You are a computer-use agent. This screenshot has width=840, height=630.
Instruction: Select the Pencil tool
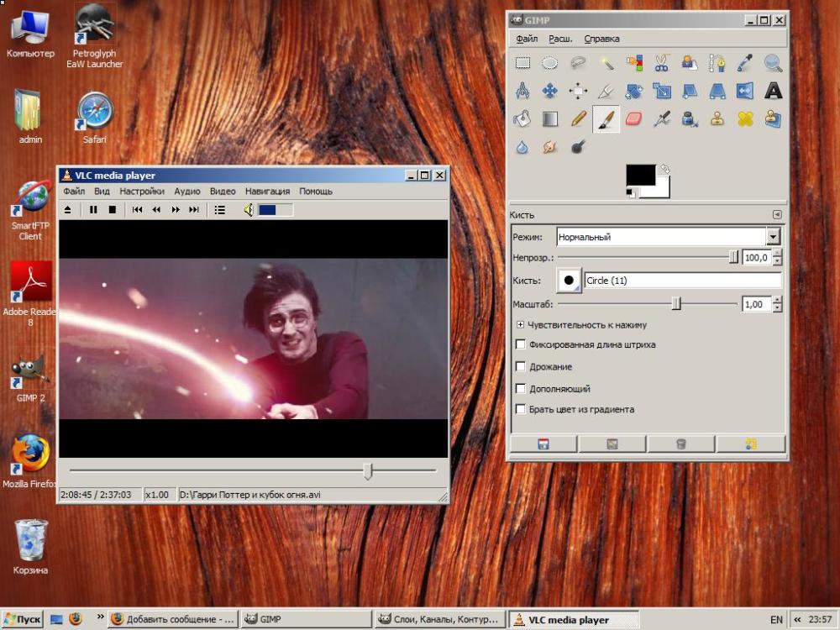[x=578, y=119]
